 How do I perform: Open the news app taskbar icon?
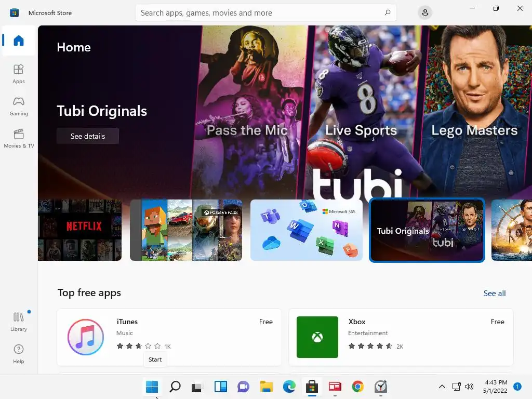pos(335,387)
